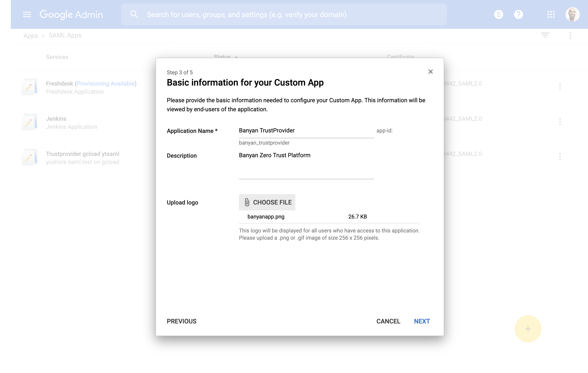Close the Custom App dialog

point(430,72)
